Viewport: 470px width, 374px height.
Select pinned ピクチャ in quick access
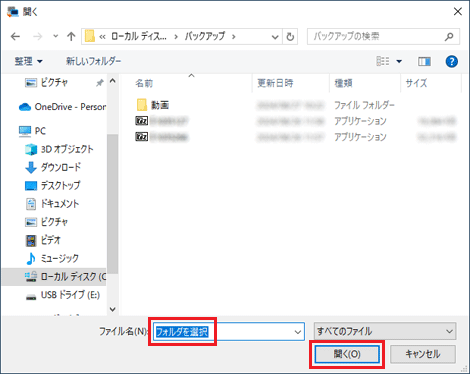point(54,82)
